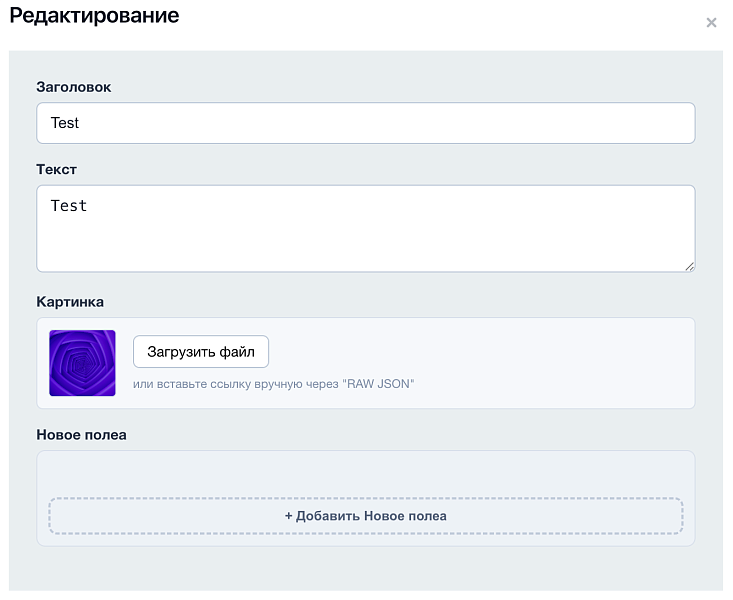The height and width of the screenshot is (600, 733).
Task: Click the Заголовок field label
Action: click(73, 87)
